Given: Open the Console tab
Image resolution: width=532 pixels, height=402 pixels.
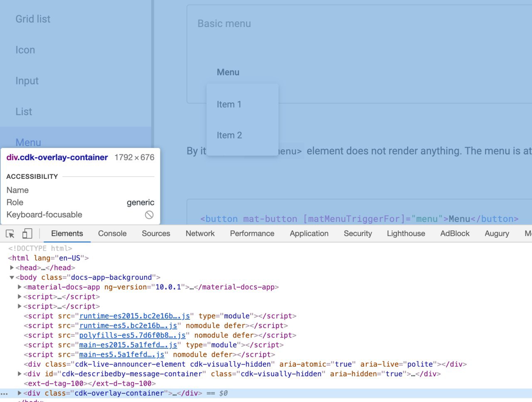Looking at the screenshot, I should tap(112, 234).
